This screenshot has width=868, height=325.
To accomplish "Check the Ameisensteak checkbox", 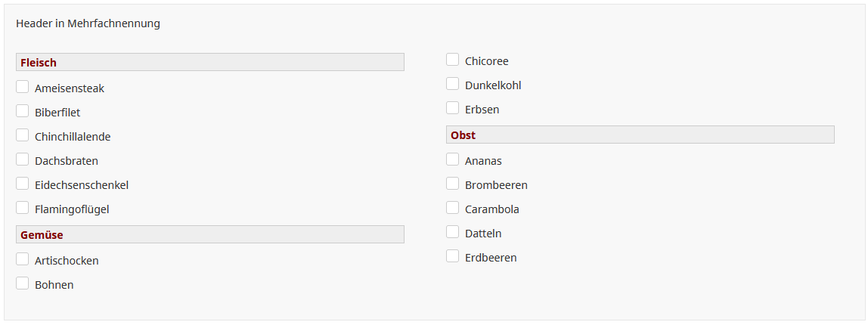I will pos(23,87).
